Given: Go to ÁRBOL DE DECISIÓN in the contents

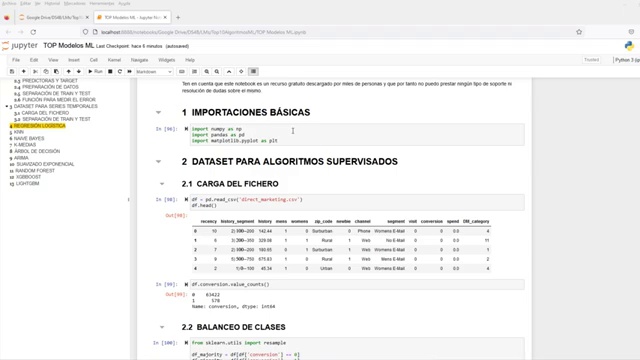Looking at the screenshot, I should click(37, 151).
